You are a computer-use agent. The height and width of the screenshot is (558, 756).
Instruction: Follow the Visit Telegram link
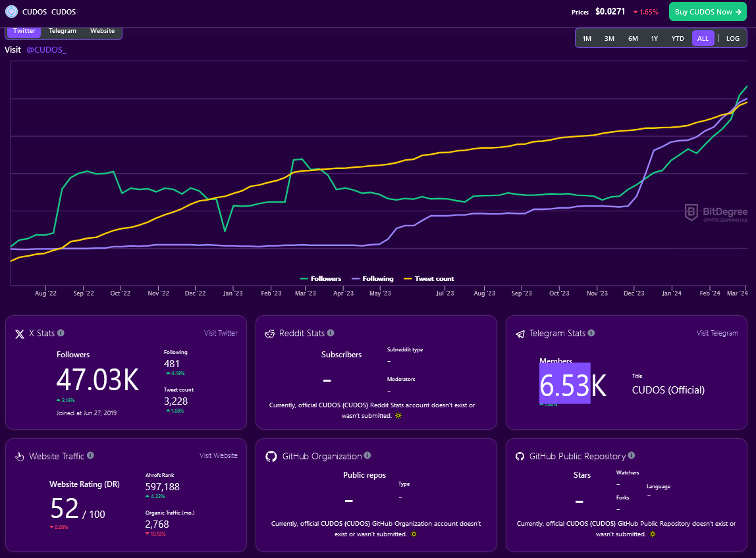click(717, 334)
